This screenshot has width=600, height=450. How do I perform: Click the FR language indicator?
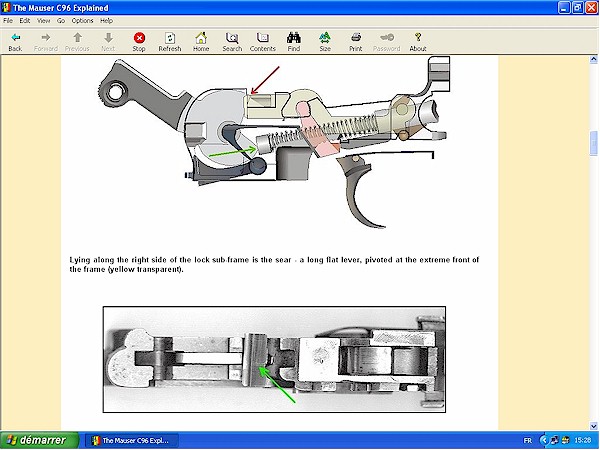(528, 440)
